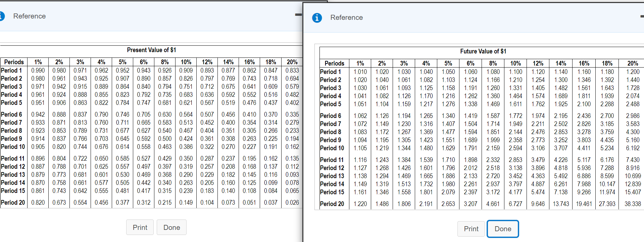
Task: Click the "Periods" header in the Present Value table
Action: coord(14,62)
